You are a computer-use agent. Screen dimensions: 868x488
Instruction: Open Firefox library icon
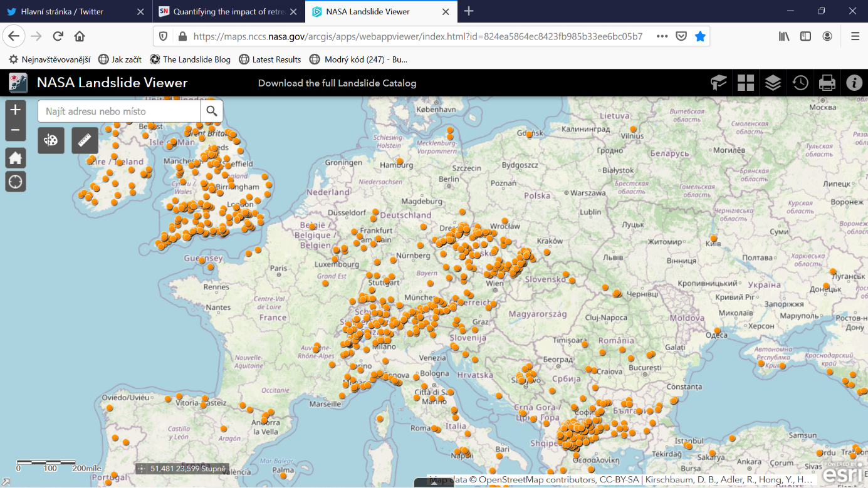784,36
